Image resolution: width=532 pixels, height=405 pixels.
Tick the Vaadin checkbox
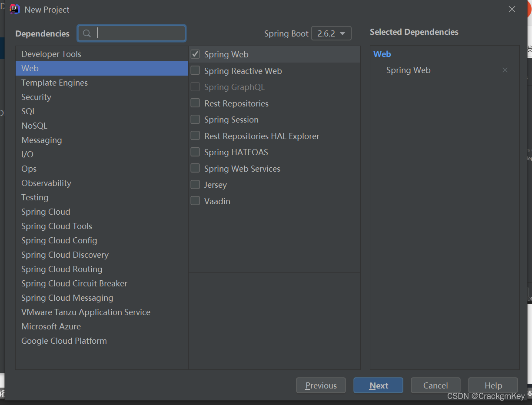click(196, 201)
